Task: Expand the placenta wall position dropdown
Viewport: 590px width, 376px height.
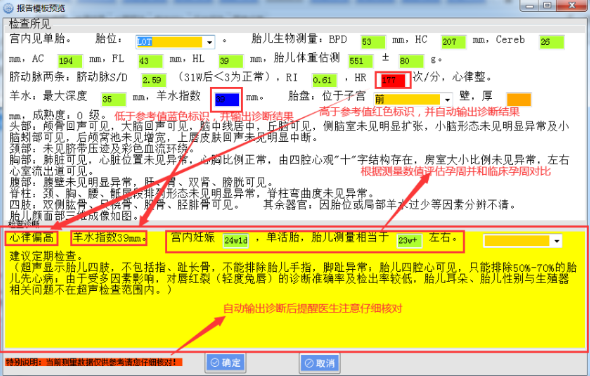Action: point(447,100)
